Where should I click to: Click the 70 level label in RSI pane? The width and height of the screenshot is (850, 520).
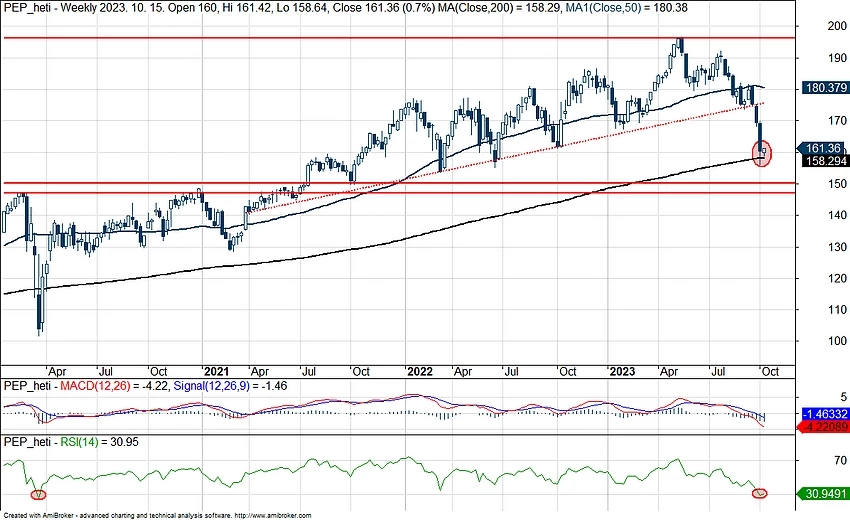pos(841,460)
